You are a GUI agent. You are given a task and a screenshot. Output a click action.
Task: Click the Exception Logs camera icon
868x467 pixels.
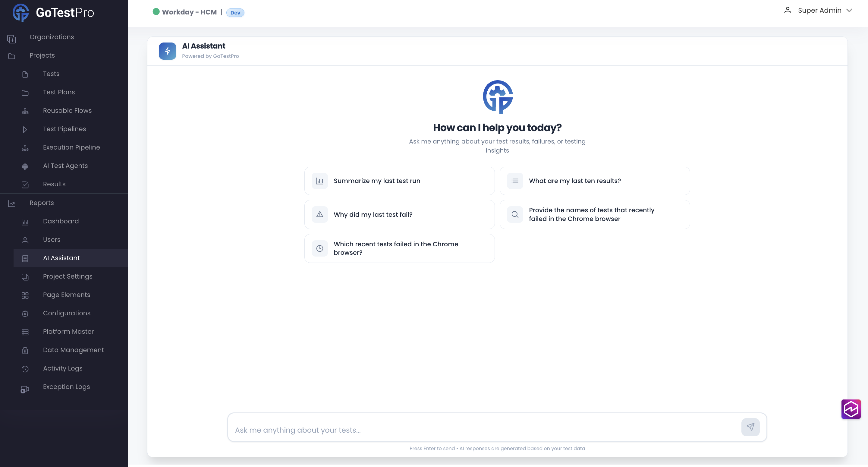25,390
